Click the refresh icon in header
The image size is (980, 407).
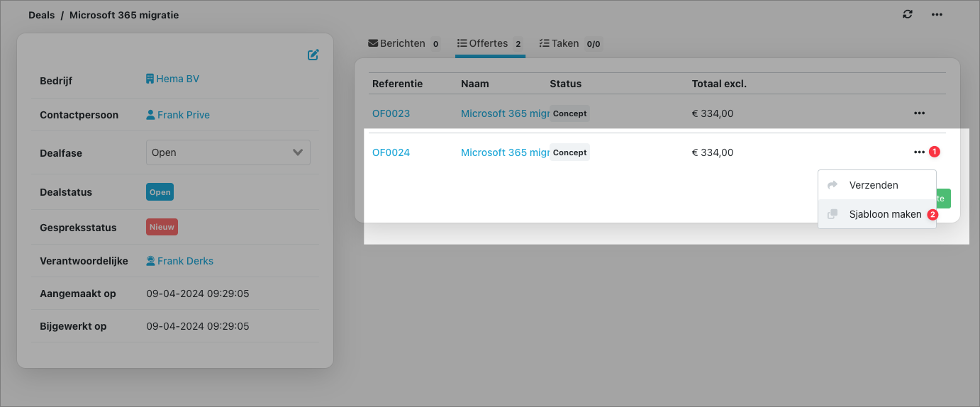[908, 14]
